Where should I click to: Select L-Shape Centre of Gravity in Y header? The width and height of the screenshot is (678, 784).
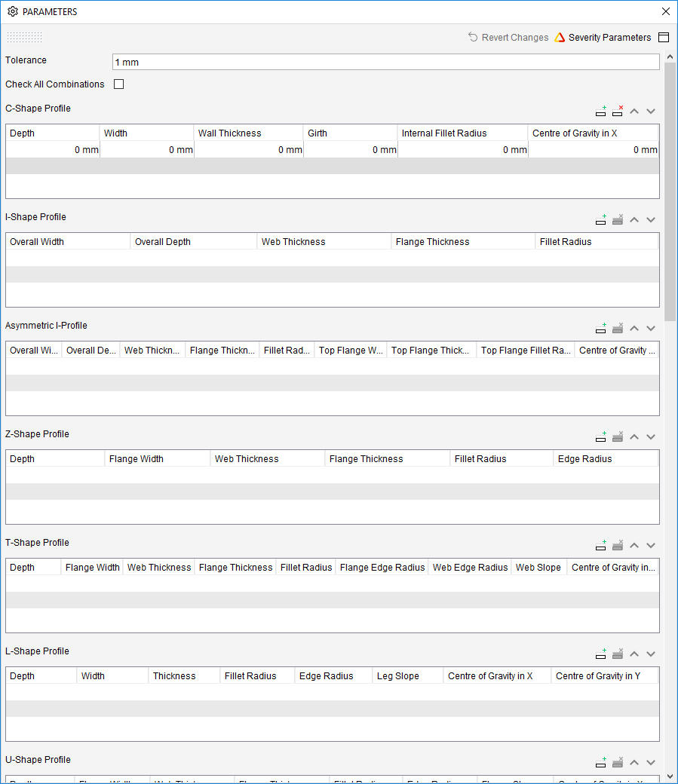click(x=605, y=675)
